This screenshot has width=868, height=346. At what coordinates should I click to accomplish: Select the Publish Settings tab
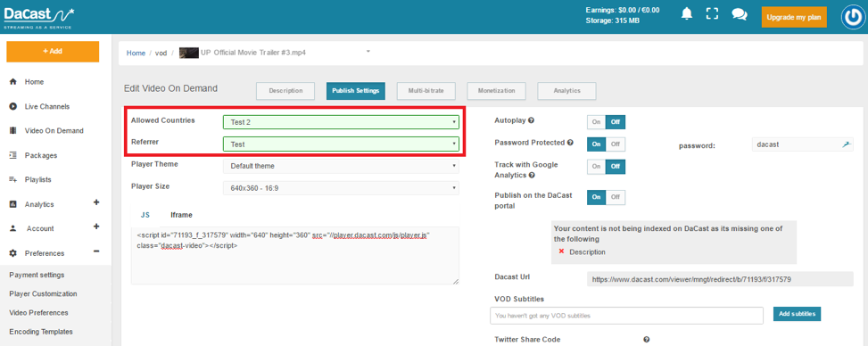(356, 91)
